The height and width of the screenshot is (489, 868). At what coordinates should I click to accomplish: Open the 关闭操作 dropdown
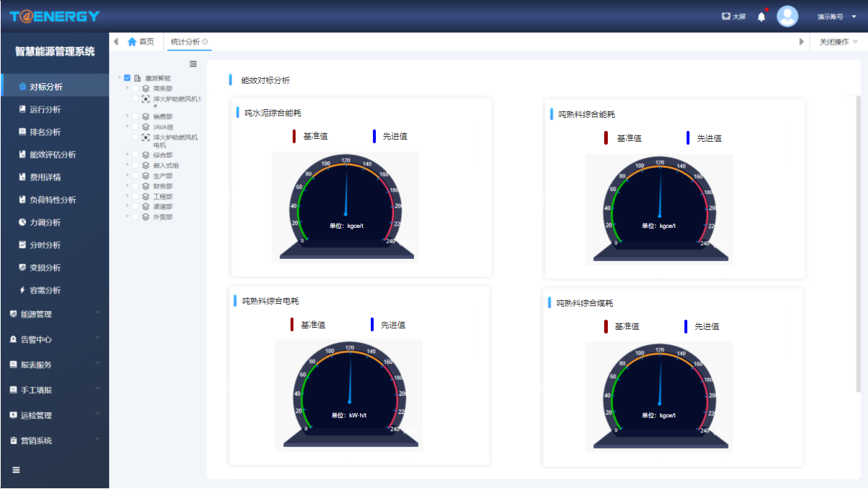838,42
